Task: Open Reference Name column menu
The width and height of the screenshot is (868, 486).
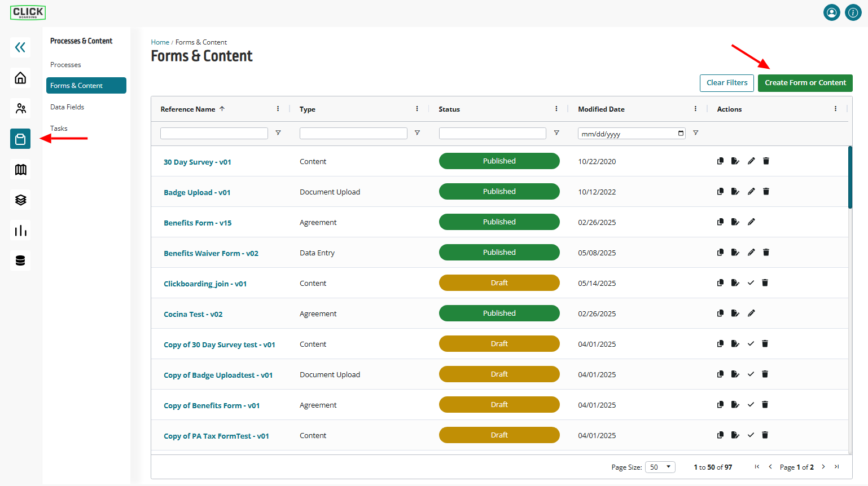Action: pos(278,109)
